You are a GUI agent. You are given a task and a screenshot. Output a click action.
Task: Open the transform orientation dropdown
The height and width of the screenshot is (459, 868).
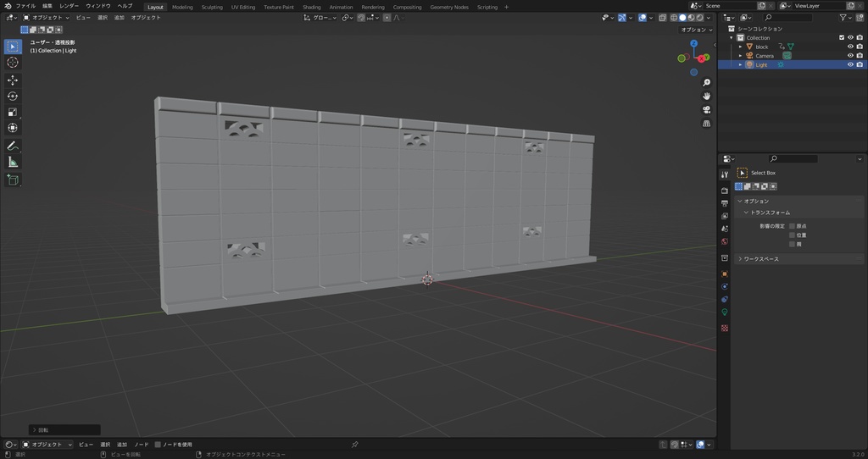coord(320,18)
